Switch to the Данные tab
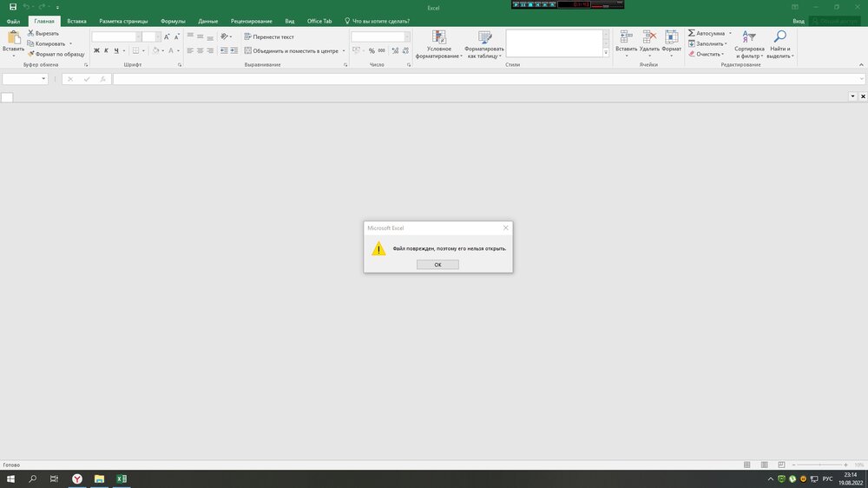The width and height of the screenshot is (868, 488). [207, 21]
